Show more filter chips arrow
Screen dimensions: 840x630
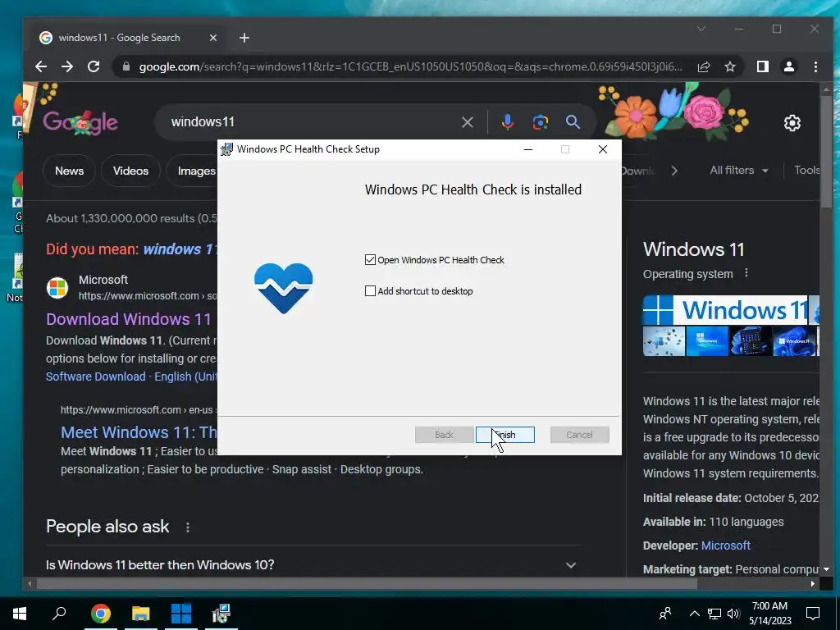point(674,171)
